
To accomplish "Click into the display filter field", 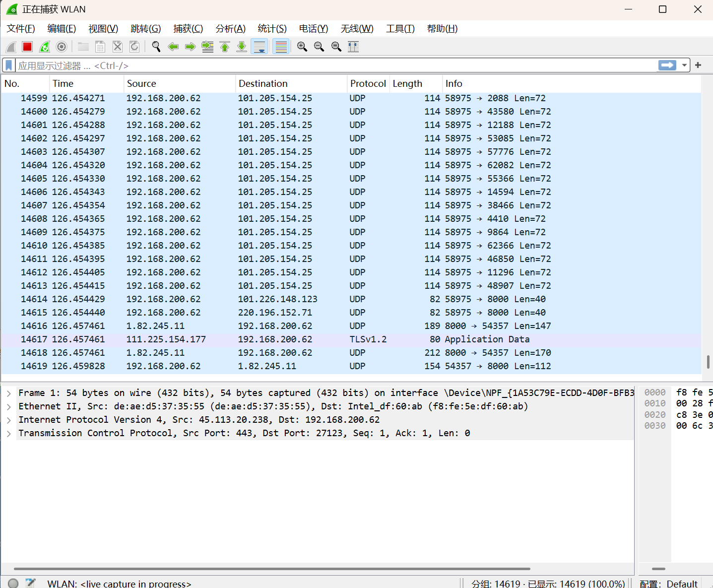I will pyautogui.click(x=335, y=65).
